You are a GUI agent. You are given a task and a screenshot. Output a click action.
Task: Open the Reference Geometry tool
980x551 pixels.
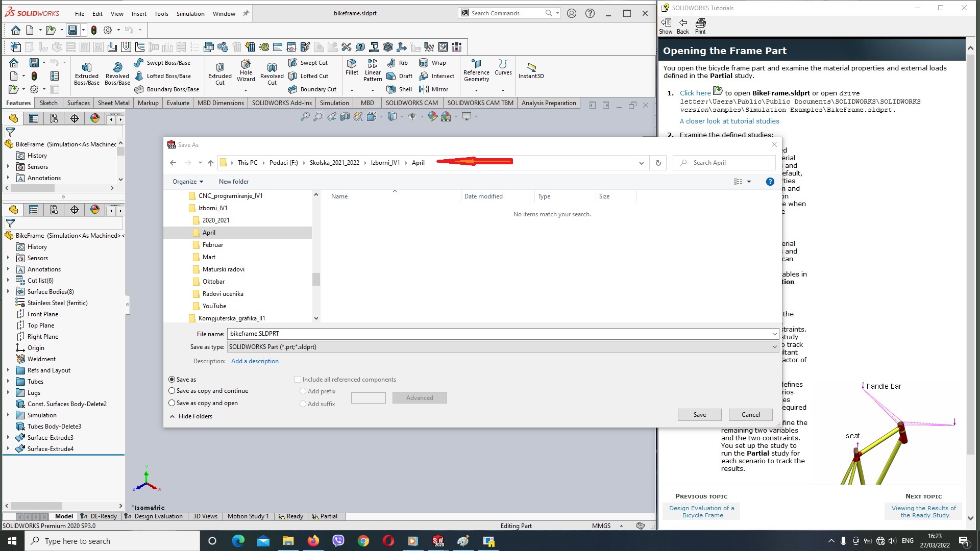[476, 70]
